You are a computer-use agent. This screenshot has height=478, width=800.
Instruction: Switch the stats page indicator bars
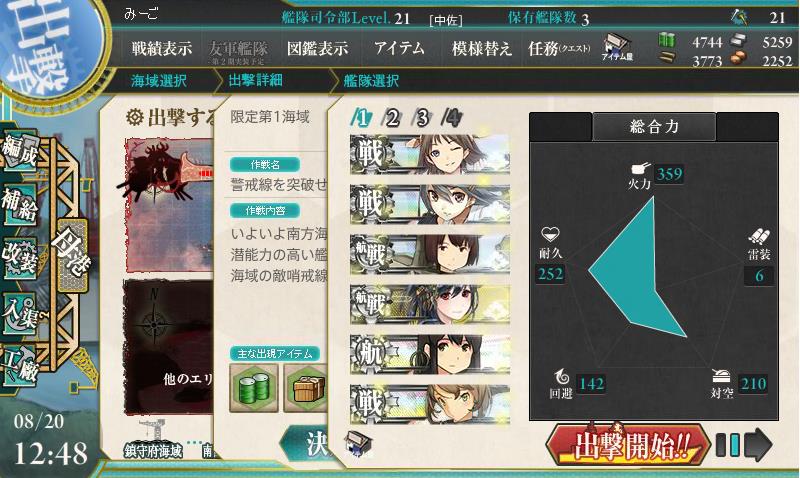tap(728, 445)
